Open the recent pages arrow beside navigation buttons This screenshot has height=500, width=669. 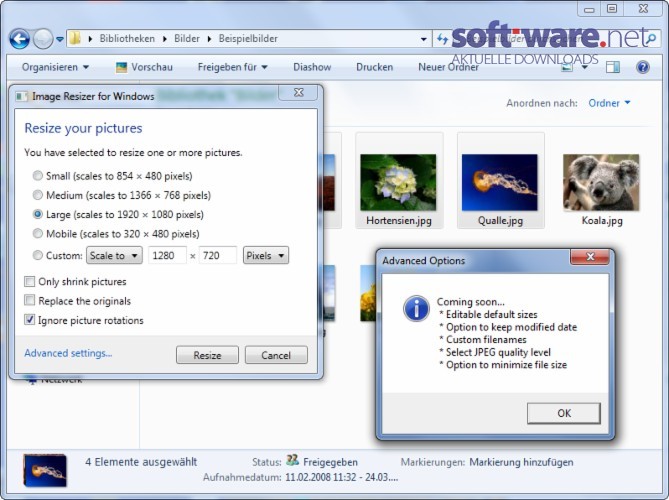coord(60,39)
